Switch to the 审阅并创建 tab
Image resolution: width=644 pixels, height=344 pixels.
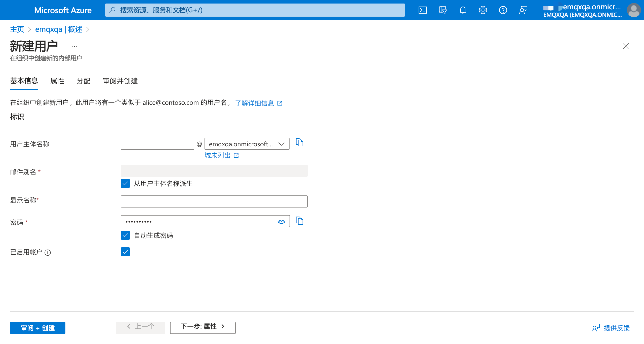tap(120, 81)
